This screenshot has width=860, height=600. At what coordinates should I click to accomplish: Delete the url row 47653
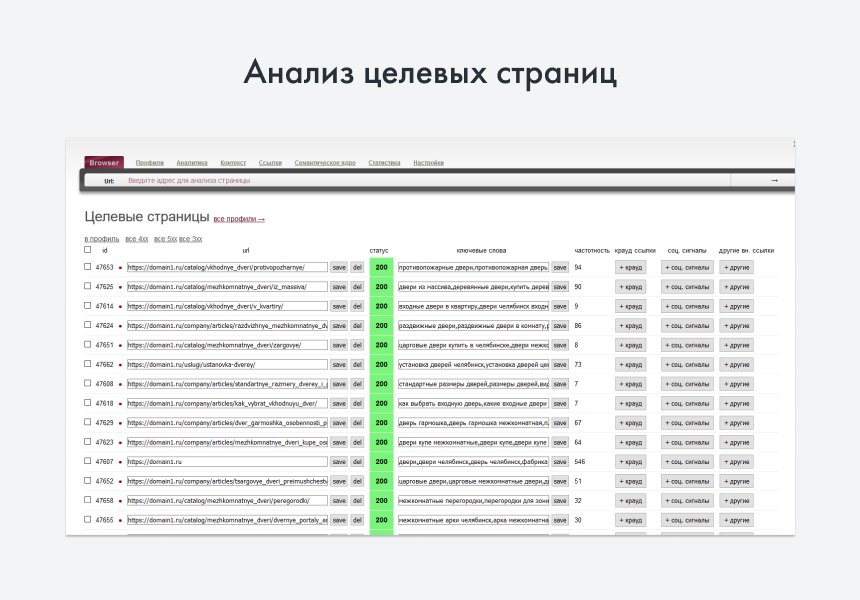(357, 268)
